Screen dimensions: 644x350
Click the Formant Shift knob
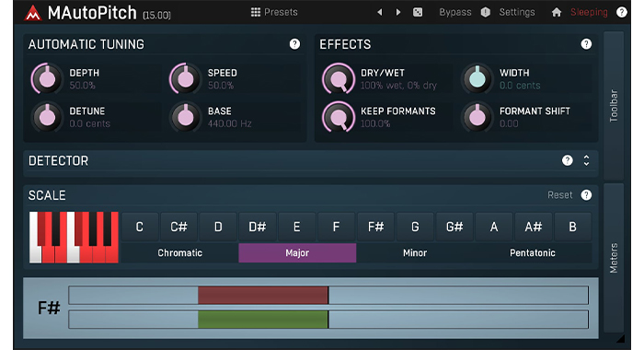tap(477, 117)
